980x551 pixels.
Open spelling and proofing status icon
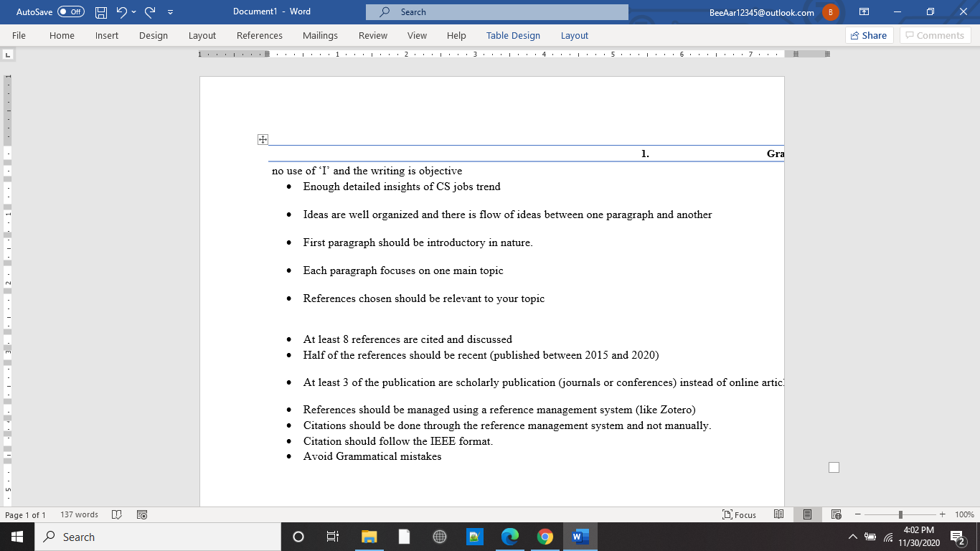coord(116,514)
